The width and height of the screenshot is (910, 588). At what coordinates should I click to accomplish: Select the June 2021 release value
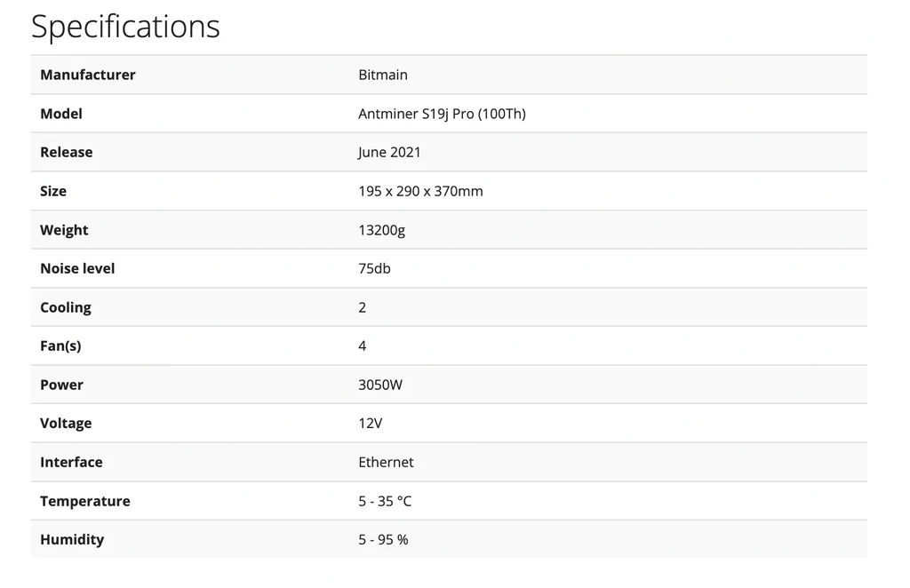pos(389,152)
